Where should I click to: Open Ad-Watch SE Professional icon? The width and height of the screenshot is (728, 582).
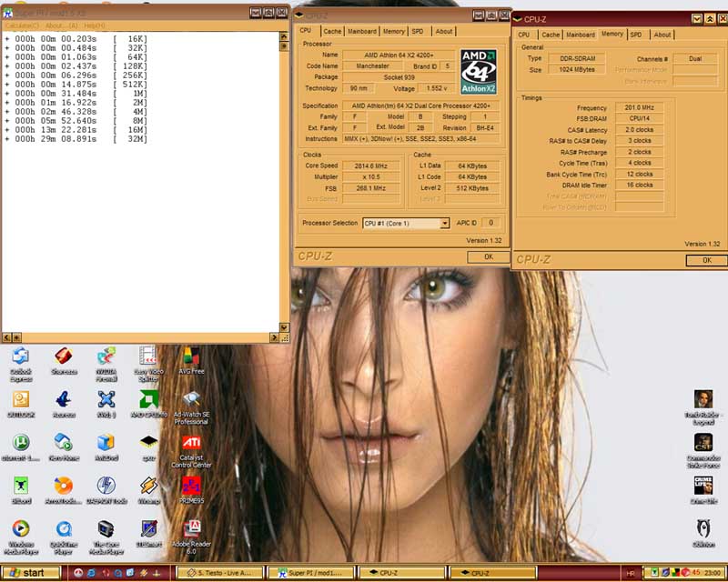click(191, 399)
